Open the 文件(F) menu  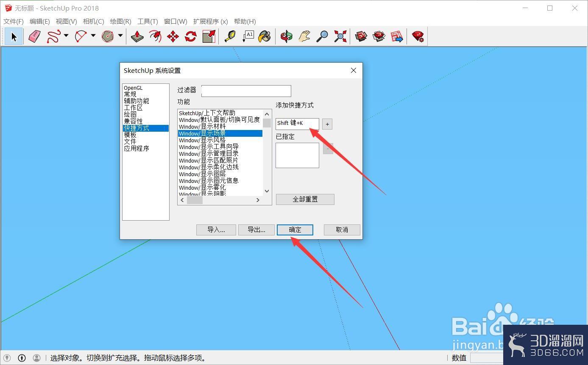click(x=14, y=21)
